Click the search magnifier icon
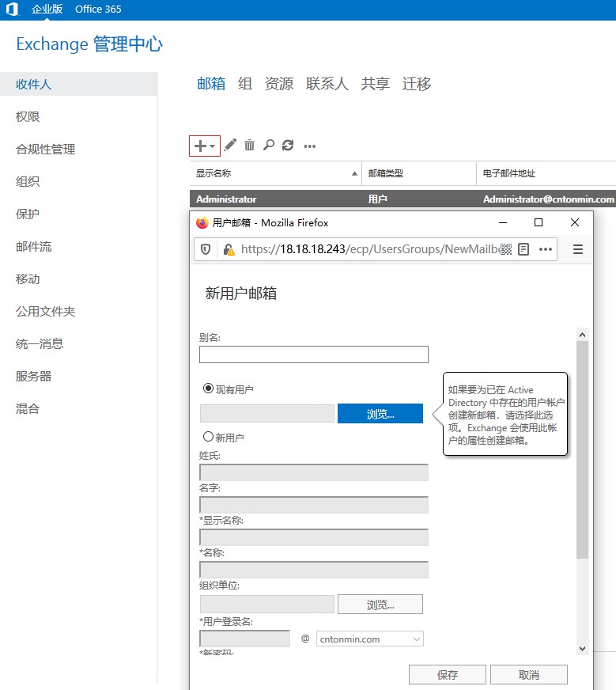 (269, 145)
